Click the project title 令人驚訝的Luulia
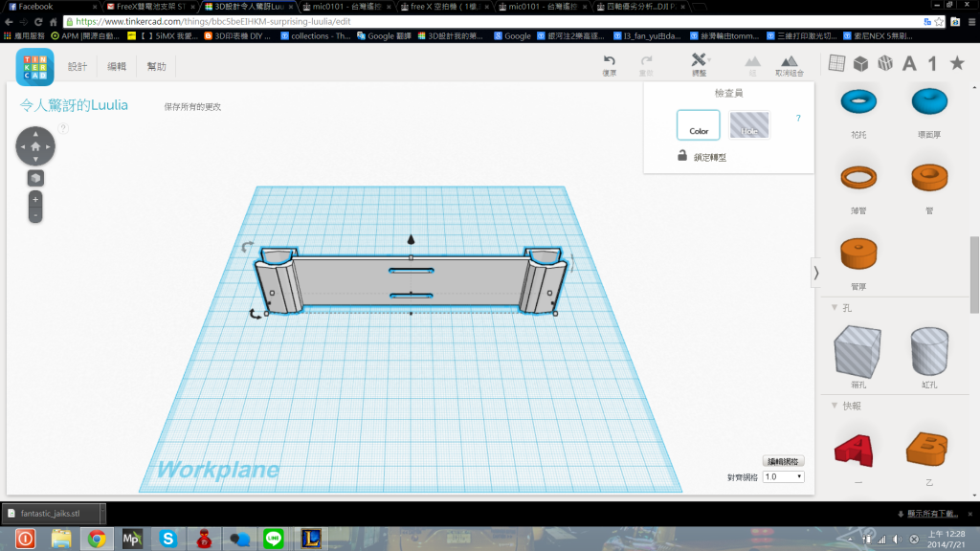980x551 pixels. click(74, 105)
